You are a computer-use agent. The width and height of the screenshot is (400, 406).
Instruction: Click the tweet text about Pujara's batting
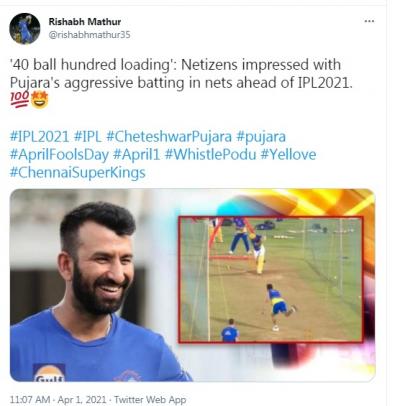click(181, 73)
